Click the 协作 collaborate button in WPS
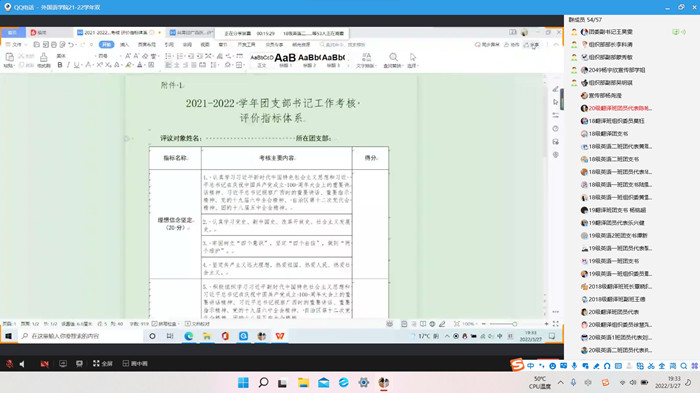The height and width of the screenshot is (393, 700). pyautogui.click(x=512, y=45)
